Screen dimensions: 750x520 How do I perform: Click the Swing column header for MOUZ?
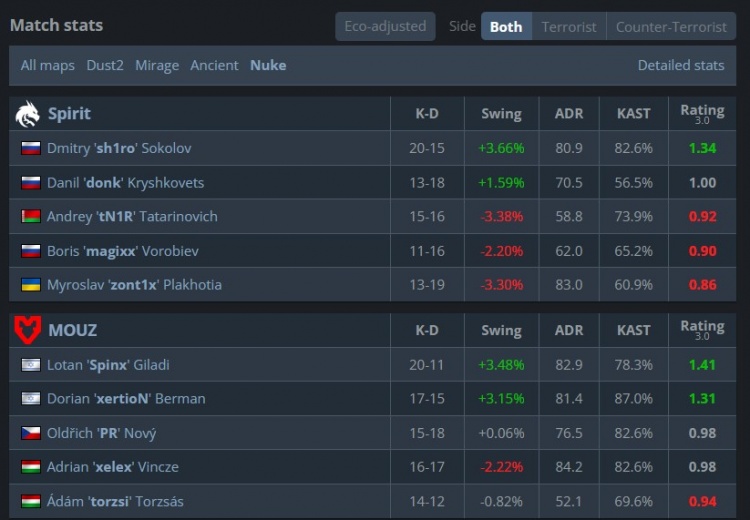tap(501, 330)
